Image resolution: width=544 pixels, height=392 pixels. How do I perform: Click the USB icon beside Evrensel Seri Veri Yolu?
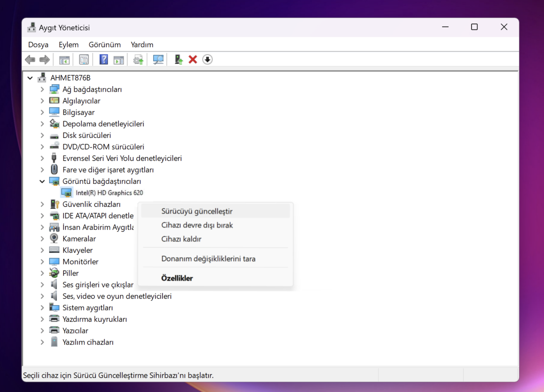point(54,158)
